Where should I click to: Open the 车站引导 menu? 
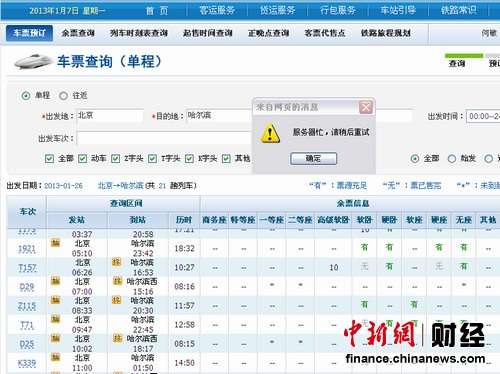pyautogui.click(x=398, y=11)
